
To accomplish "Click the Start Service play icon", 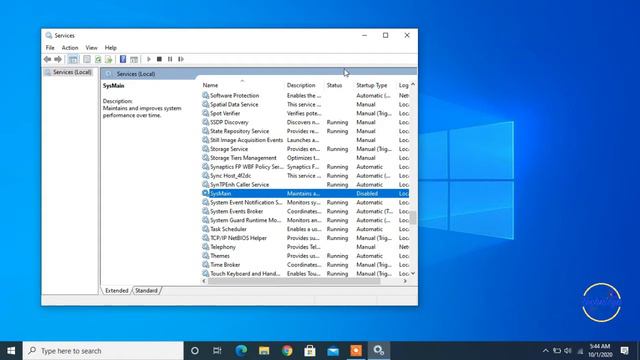I will (x=149, y=59).
